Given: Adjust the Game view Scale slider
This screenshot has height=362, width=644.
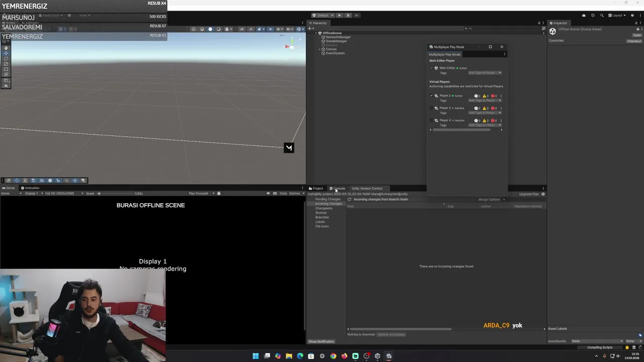Looking at the screenshot, I should [x=116, y=193].
